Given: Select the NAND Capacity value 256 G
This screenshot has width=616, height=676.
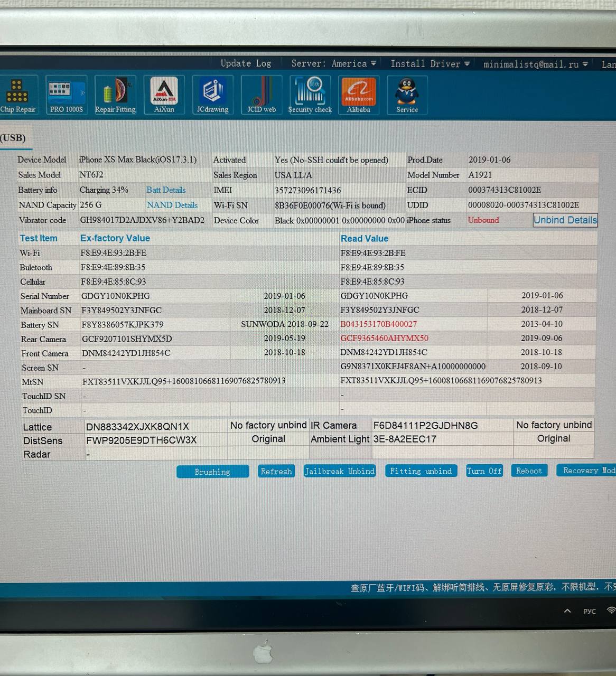Looking at the screenshot, I should click(91, 205).
